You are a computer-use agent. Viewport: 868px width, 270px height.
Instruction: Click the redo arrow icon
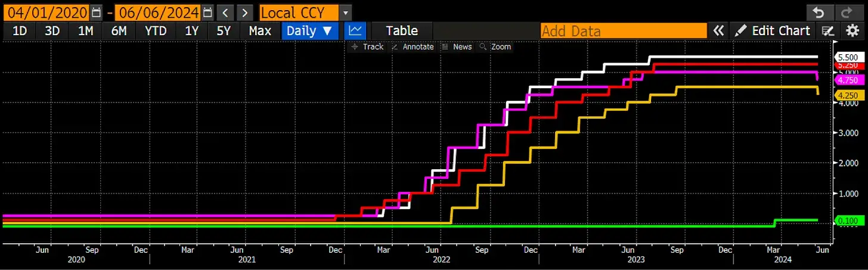tap(847, 12)
